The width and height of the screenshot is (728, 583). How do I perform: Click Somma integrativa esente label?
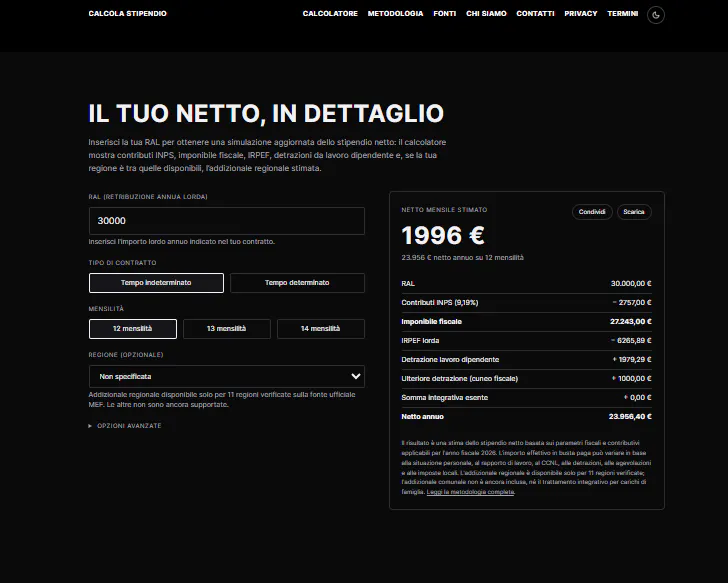tap(444, 398)
